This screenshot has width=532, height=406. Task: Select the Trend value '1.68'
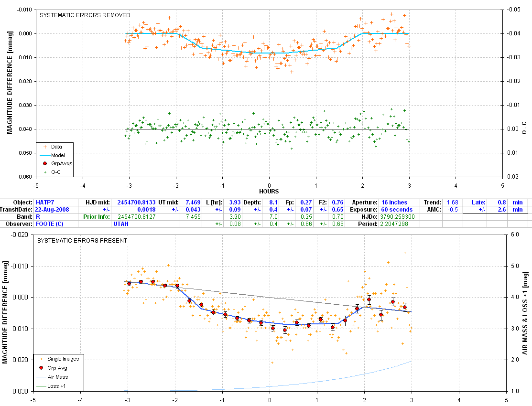453,203
